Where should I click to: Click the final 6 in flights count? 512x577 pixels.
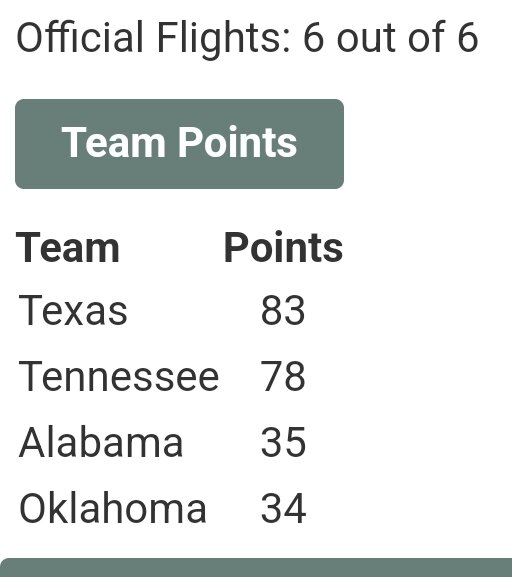pos(468,38)
